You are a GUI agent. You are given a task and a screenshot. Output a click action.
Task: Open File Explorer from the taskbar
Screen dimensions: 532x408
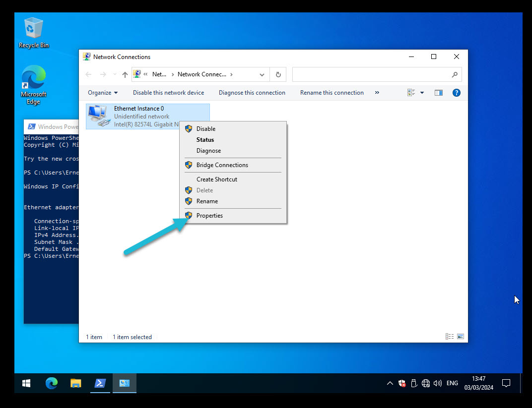point(75,383)
